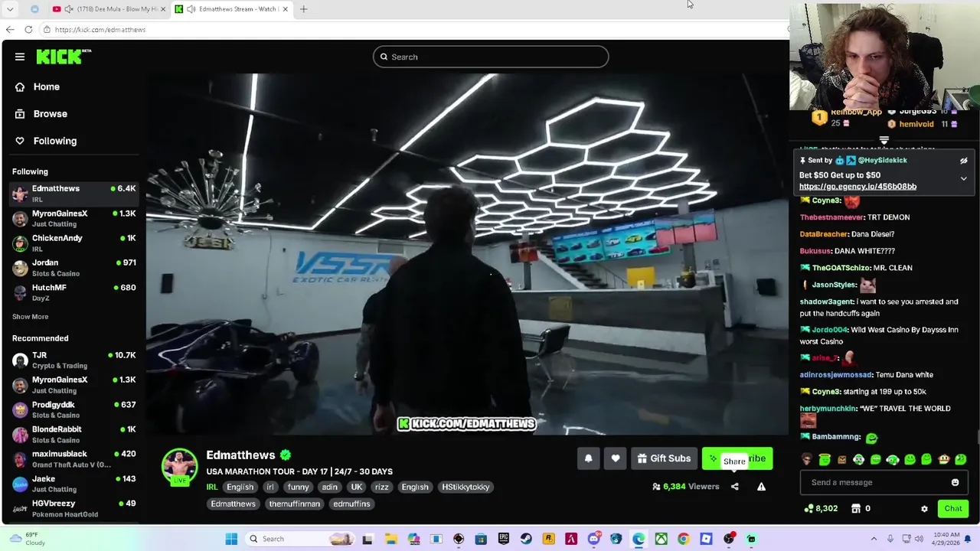Open ChickenAndy channel in sidebar

point(74,243)
